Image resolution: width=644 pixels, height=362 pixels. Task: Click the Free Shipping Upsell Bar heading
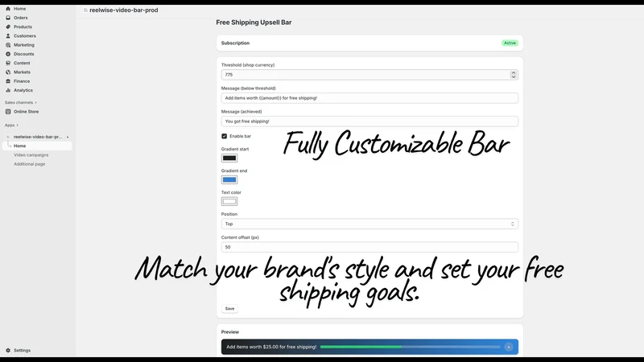(254, 23)
